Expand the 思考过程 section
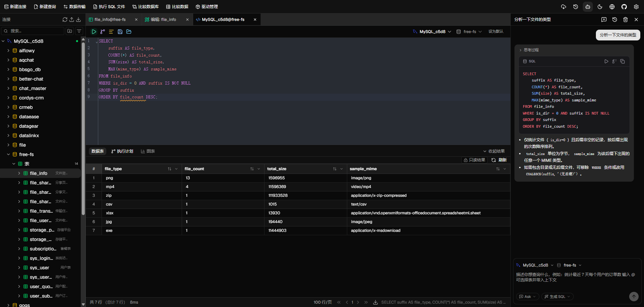The image size is (644, 307). (529, 50)
